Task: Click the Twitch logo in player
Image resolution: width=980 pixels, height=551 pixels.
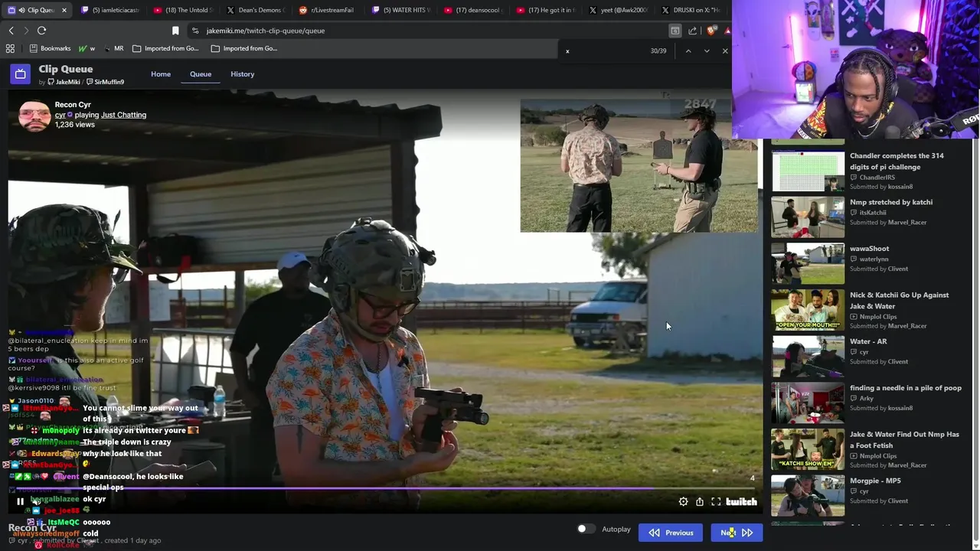Action: point(741,502)
